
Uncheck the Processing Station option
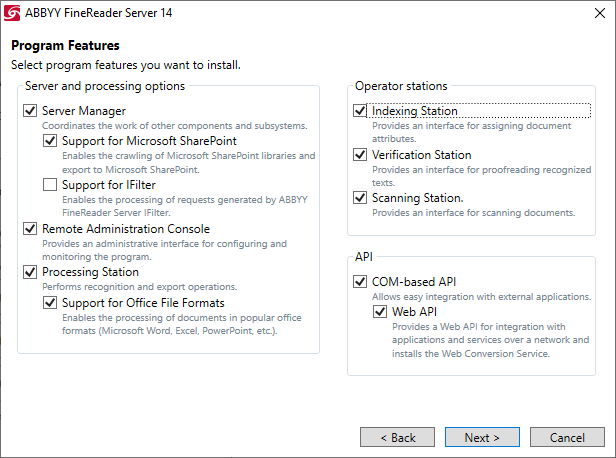[30, 272]
